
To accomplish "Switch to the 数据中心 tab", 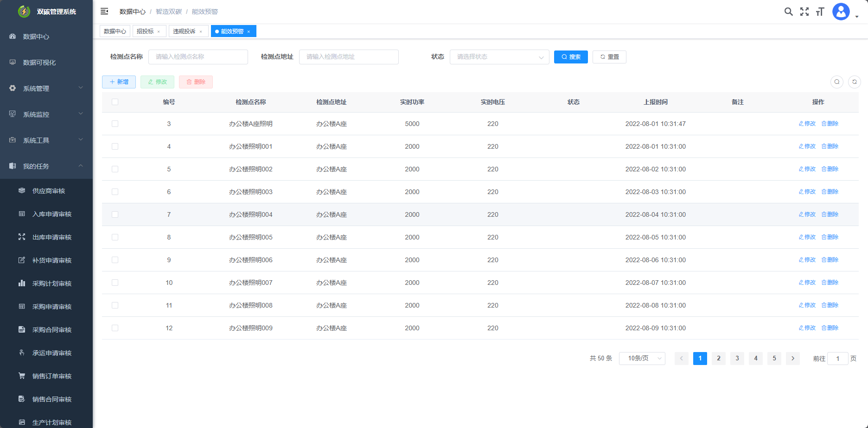I will click(115, 31).
